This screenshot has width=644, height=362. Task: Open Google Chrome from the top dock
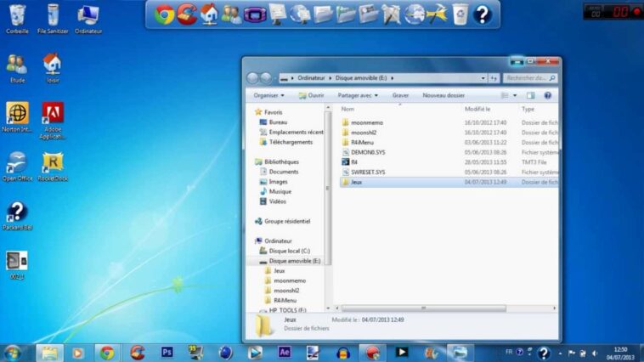pos(165,14)
